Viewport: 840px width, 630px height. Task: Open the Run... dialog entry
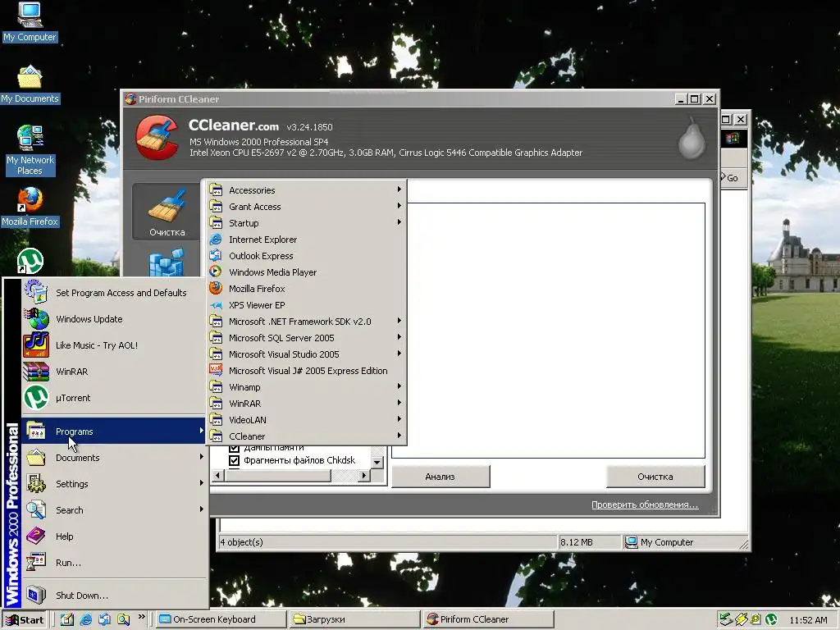point(113,563)
